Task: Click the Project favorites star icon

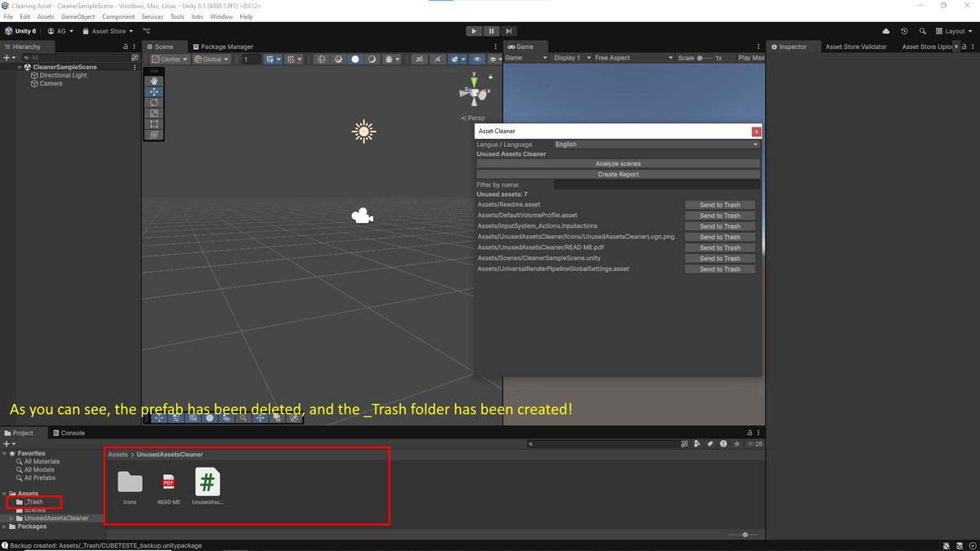Action: (737, 444)
